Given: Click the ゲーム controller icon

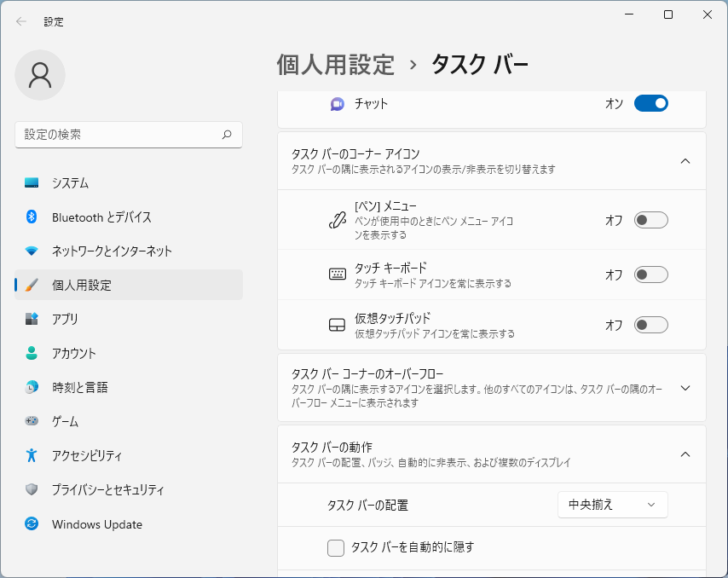Looking at the screenshot, I should click(x=32, y=421).
